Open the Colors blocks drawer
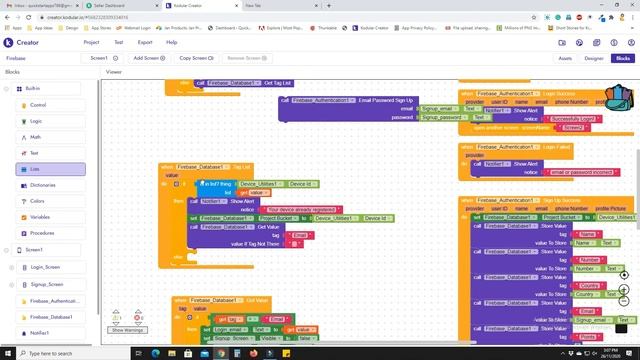The width and height of the screenshot is (640, 360). pyautogui.click(x=50, y=201)
